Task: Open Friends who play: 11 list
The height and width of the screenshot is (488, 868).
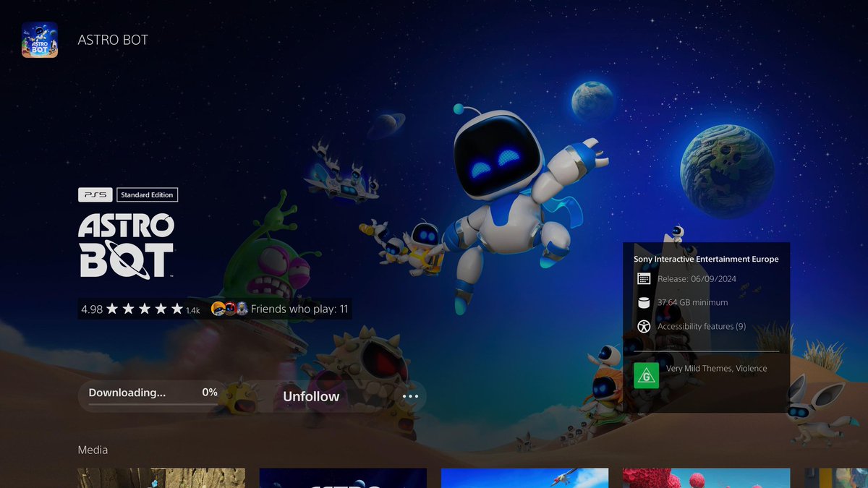Action: pyautogui.click(x=299, y=309)
